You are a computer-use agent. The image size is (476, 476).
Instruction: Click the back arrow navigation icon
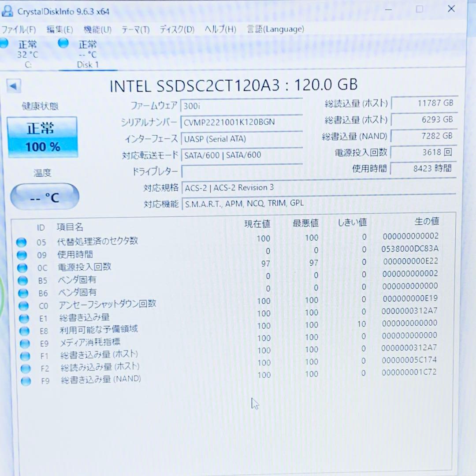[x=14, y=86]
